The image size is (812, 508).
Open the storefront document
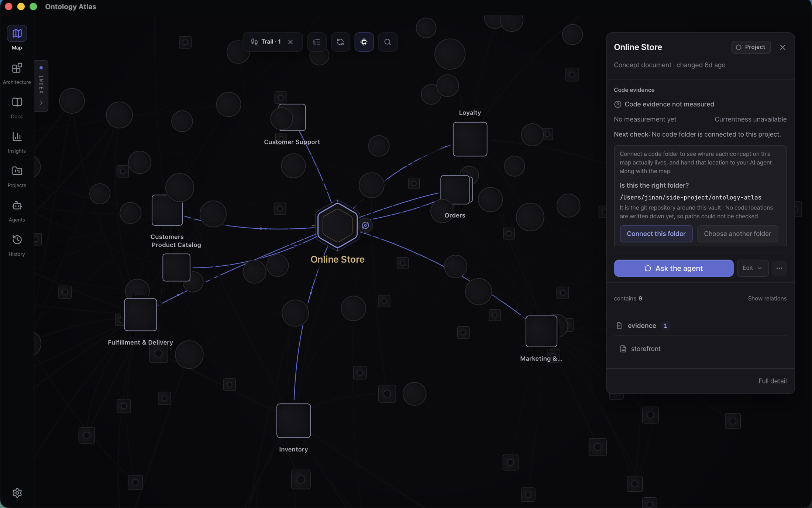click(700, 349)
